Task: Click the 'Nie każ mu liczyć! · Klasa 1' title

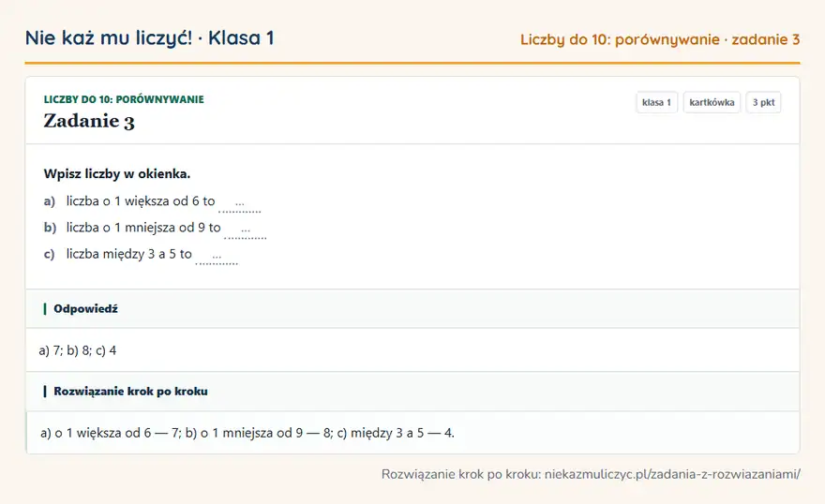Action: 149,37
